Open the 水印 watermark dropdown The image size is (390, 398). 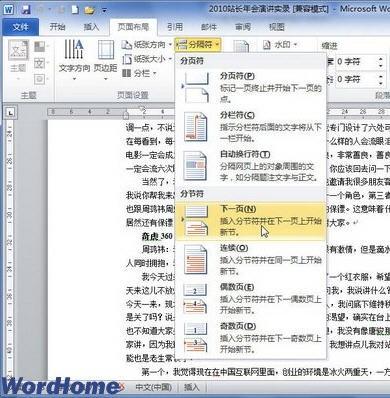pyautogui.click(x=280, y=44)
